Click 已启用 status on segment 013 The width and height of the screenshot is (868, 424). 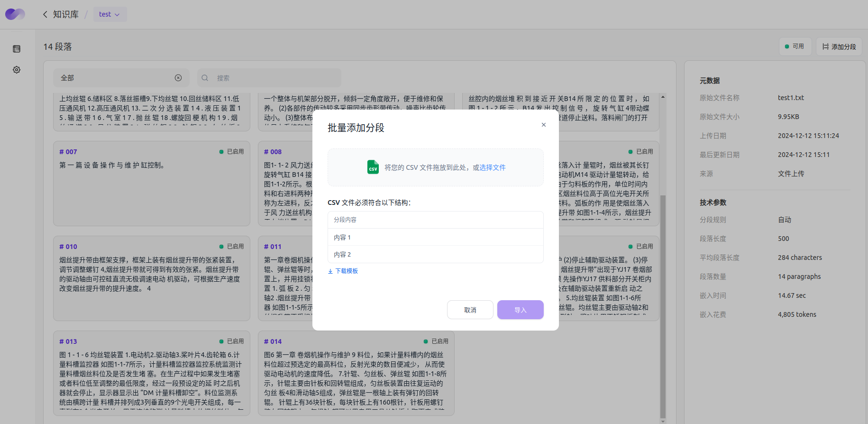(231, 341)
